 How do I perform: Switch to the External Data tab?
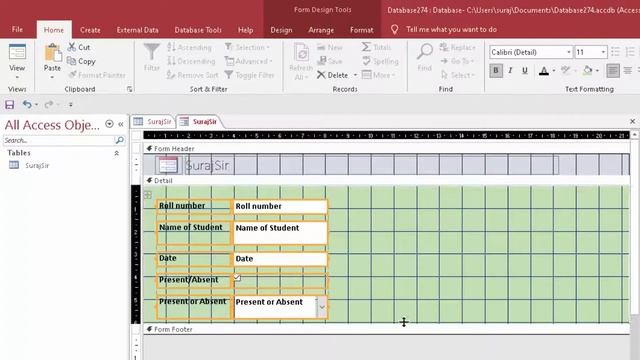(138, 30)
